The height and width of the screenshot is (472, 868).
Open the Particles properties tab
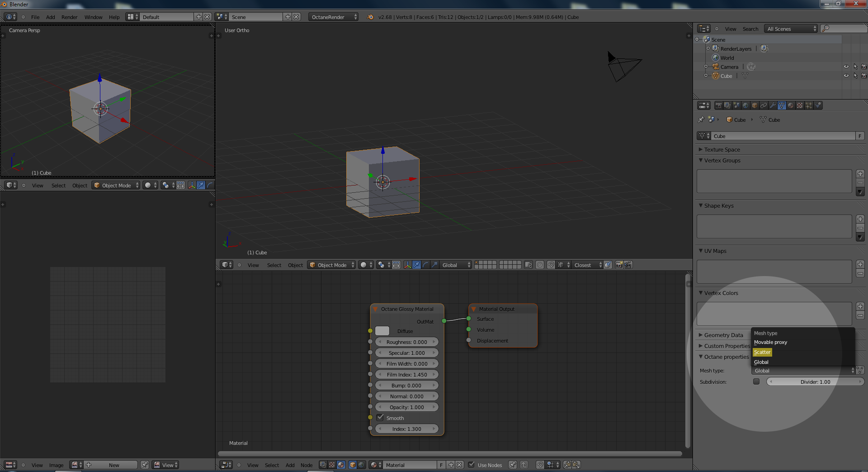[809, 105]
